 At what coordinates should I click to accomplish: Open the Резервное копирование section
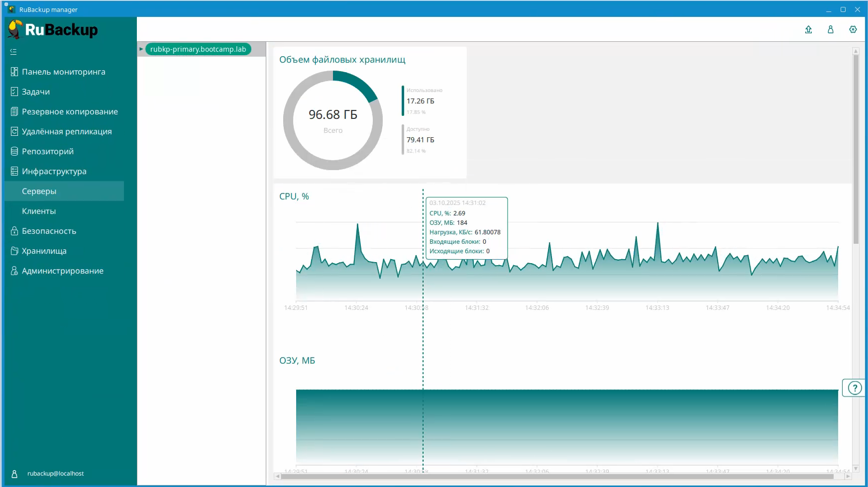click(70, 111)
